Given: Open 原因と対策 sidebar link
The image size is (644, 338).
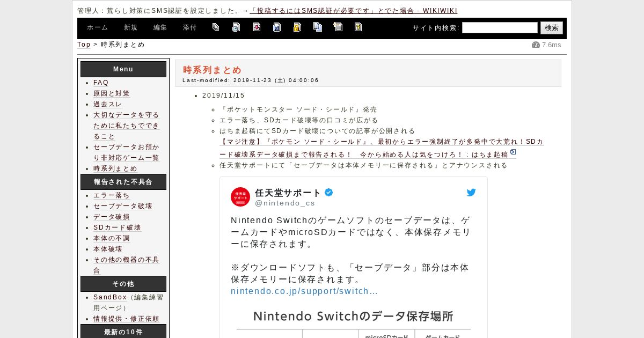Looking at the screenshot, I should [112, 93].
